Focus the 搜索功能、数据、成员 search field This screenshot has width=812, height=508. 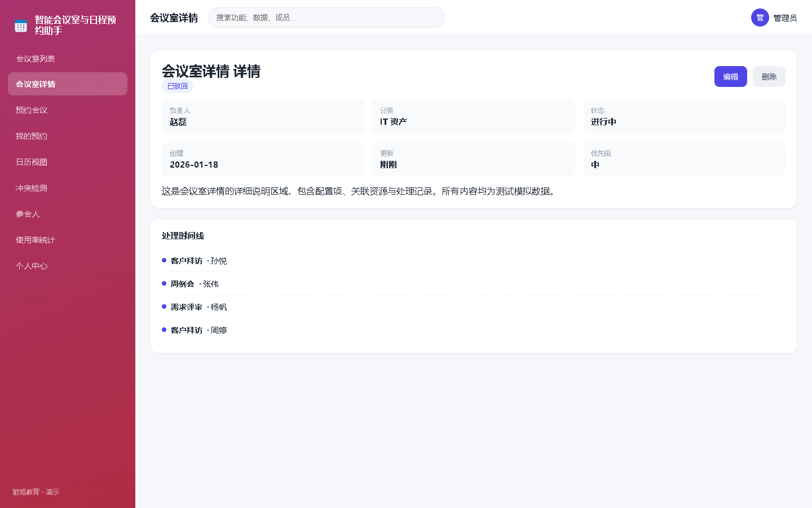(x=326, y=17)
